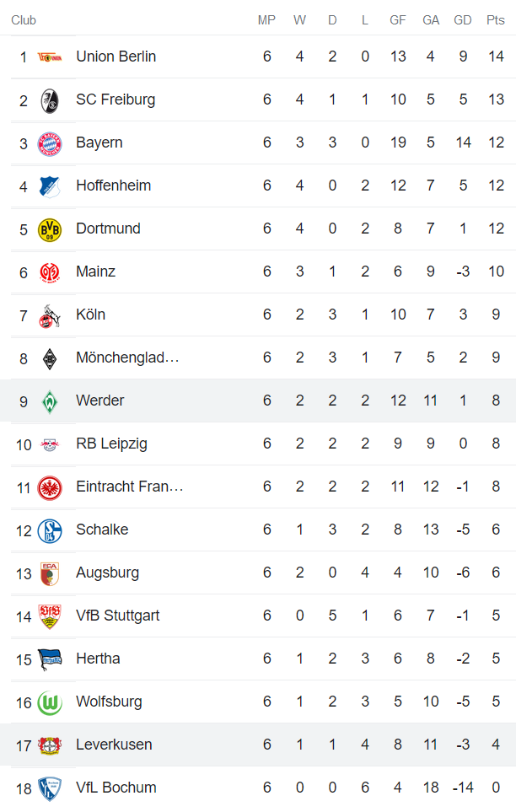Click the GD column header

click(x=462, y=19)
